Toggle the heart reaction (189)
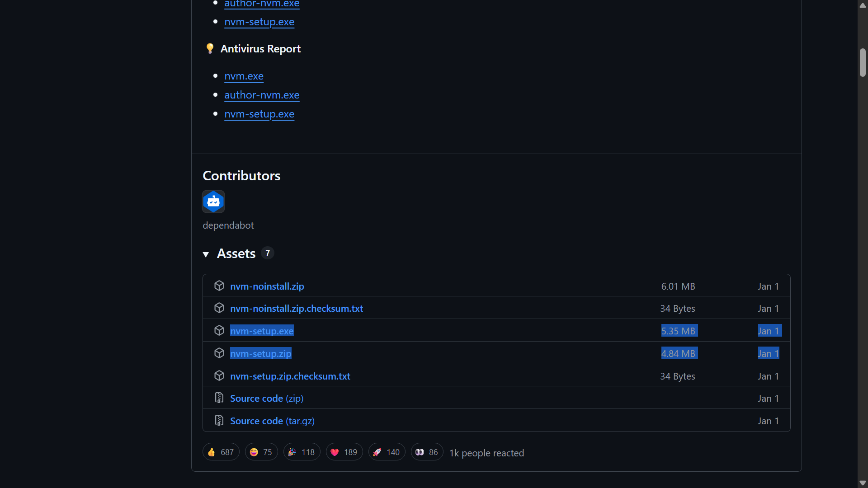Viewport: 868px width, 488px height. [x=344, y=452]
